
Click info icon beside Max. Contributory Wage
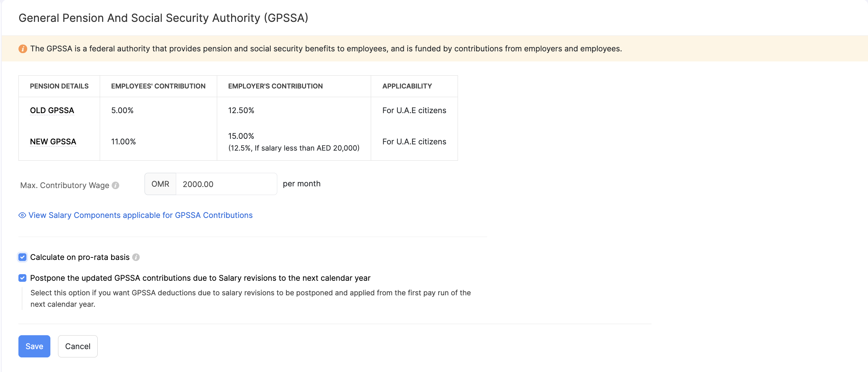(x=116, y=185)
